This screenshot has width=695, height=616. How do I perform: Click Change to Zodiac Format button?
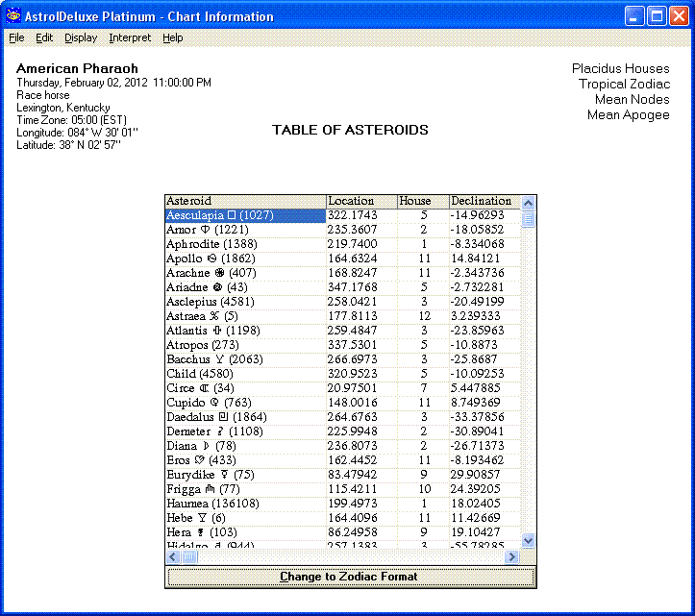(x=350, y=577)
